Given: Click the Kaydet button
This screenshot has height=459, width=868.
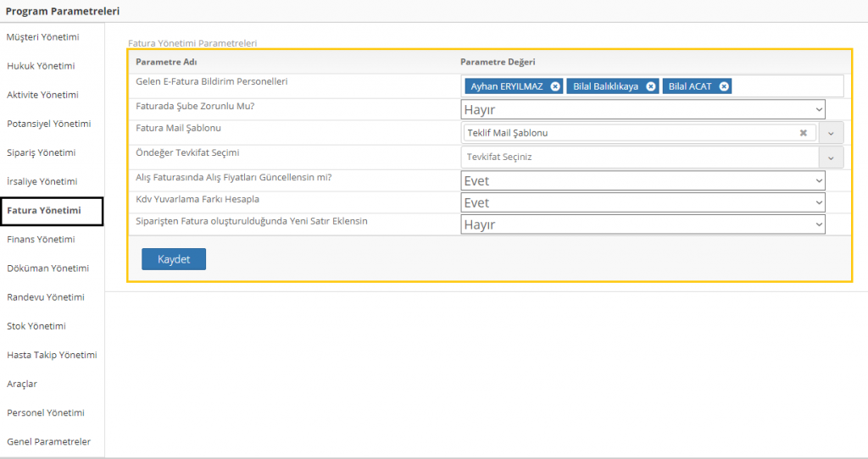Looking at the screenshot, I should pyautogui.click(x=174, y=259).
